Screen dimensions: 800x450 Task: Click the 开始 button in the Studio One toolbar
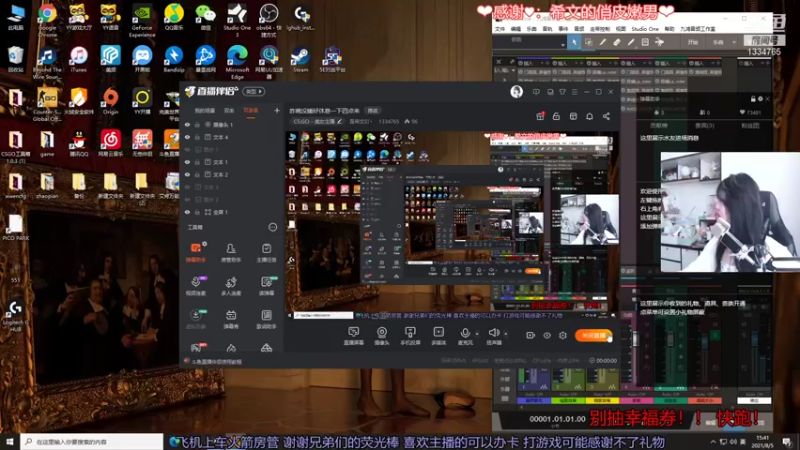click(x=692, y=42)
